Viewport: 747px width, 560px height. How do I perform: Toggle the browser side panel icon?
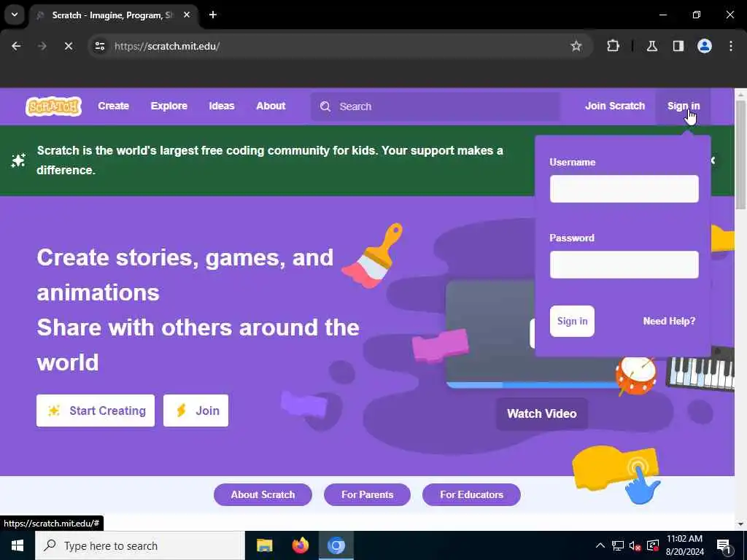click(678, 46)
